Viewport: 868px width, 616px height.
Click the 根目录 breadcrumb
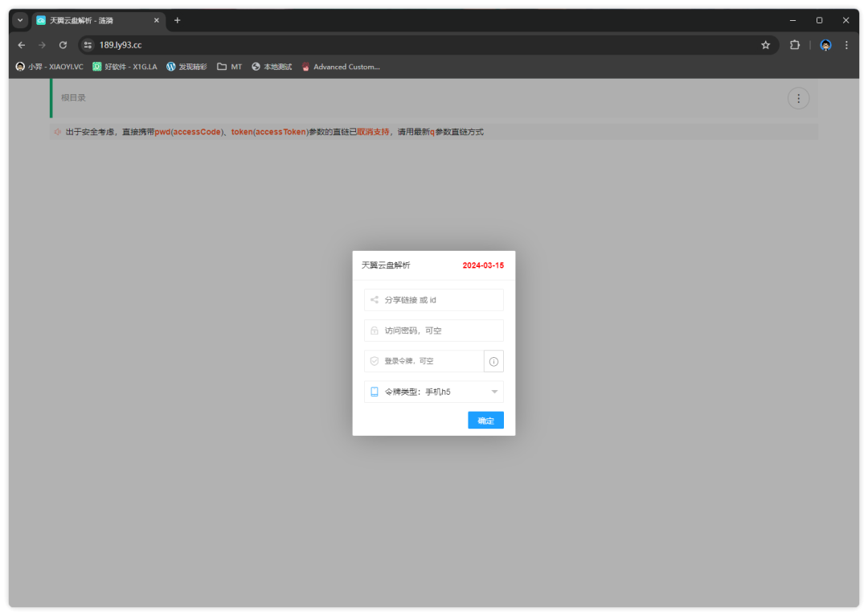(x=73, y=97)
